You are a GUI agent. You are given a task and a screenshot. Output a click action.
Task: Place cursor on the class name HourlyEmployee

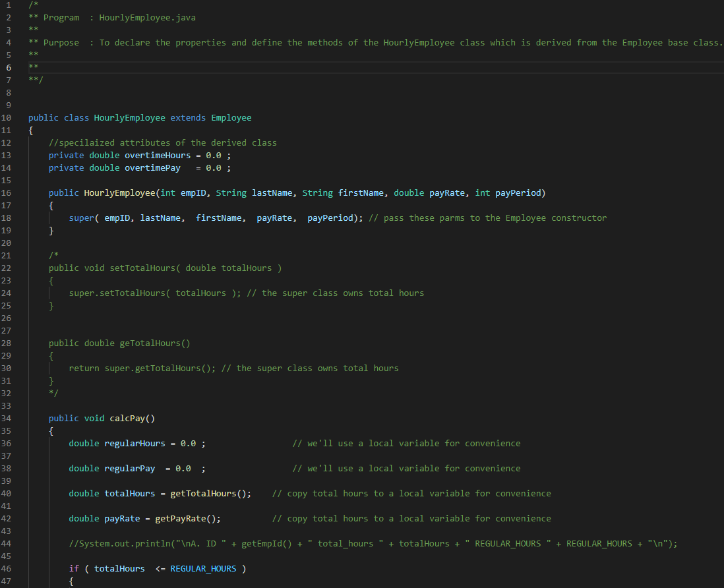129,117
